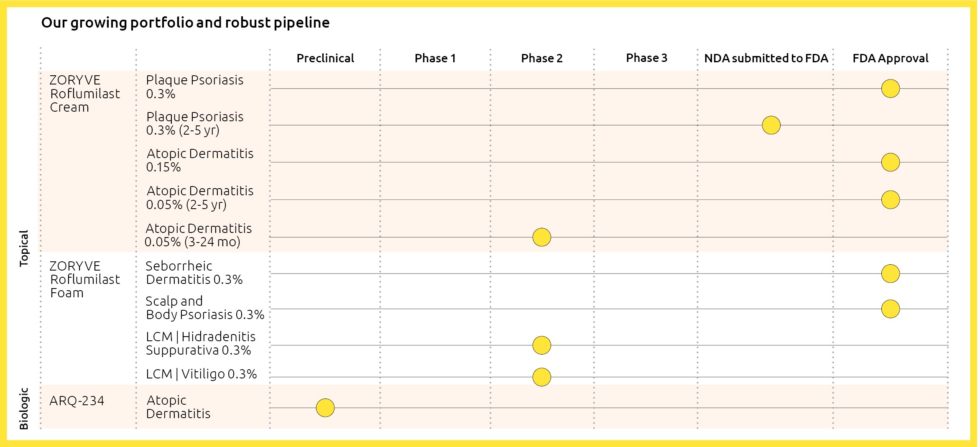
Task: Select the Phase 3 column header
Action: (x=646, y=58)
